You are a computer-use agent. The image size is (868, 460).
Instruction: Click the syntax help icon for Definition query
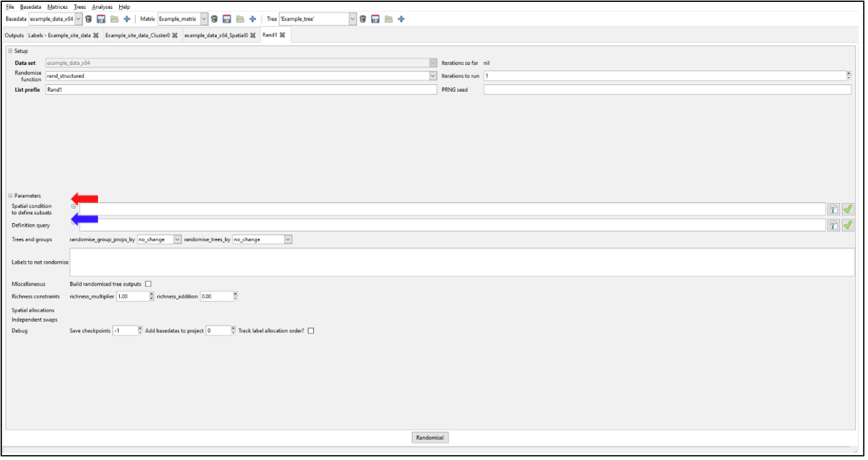pyautogui.click(x=833, y=226)
